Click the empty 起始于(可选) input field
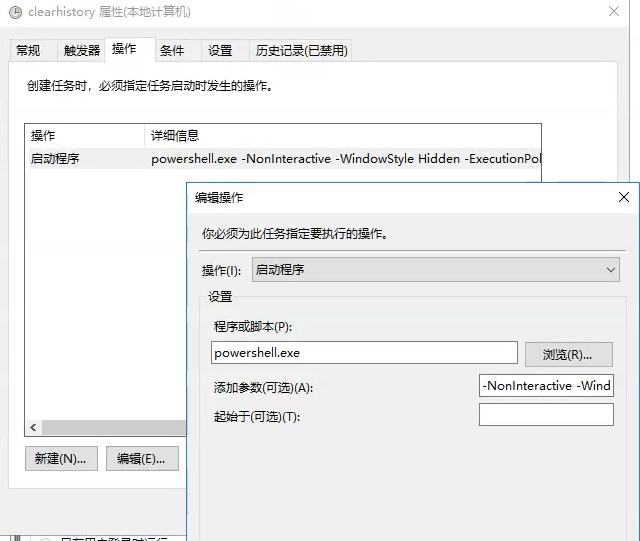Viewport: 640px width, 541px height. pyautogui.click(x=546, y=415)
